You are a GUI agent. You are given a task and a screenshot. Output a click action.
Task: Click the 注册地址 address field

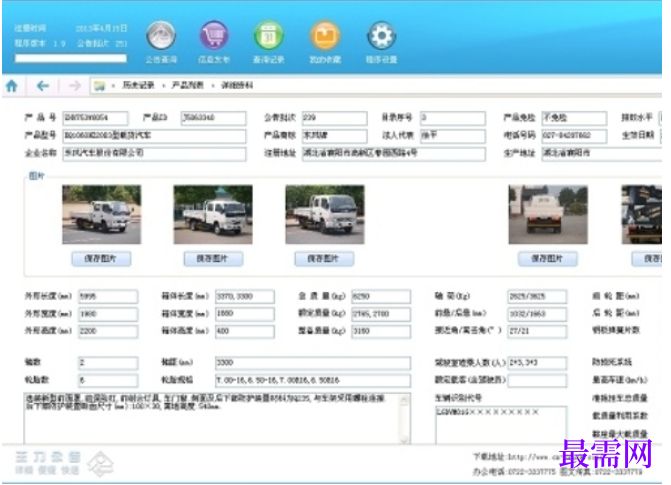[394, 154]
